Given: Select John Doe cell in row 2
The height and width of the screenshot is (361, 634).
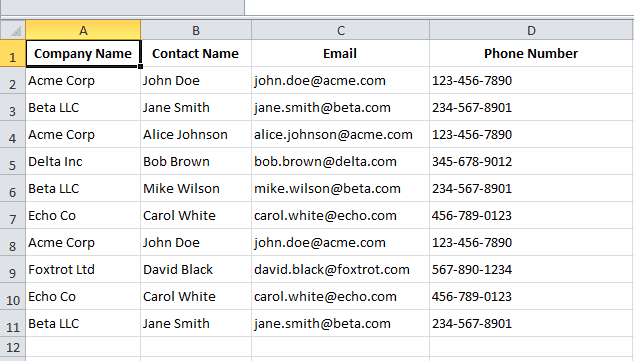Looking at the screenshot, I should pyautogui.click(x=196, y=80).
